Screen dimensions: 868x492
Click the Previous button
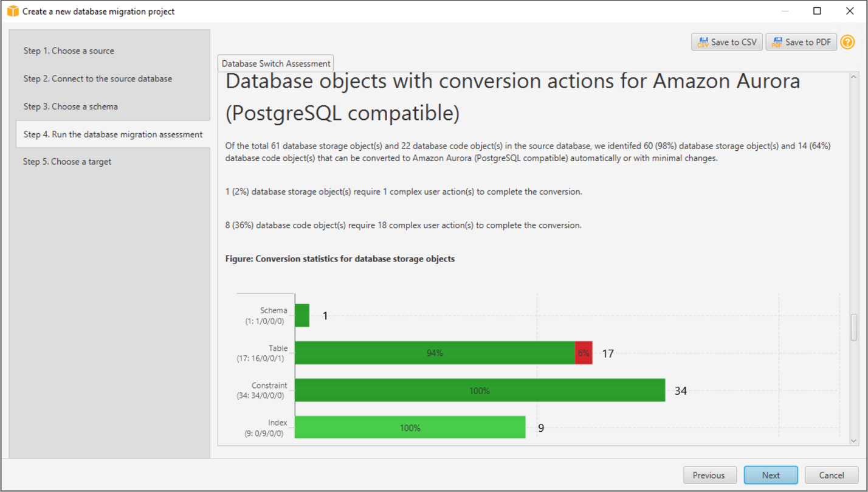(x=710, y=475)
